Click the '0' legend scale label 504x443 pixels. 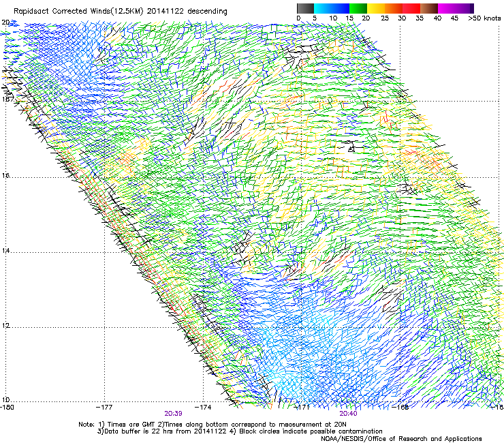pyautogui.click(x=298, y=18)
